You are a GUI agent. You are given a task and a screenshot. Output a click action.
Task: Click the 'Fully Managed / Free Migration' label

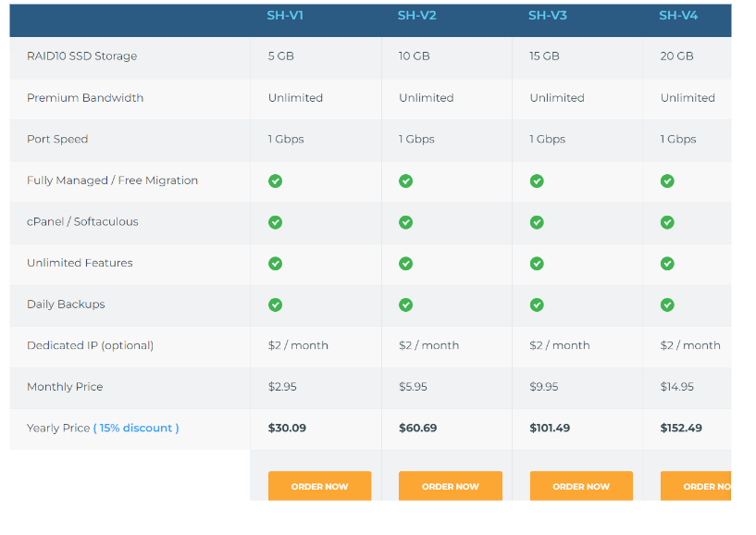point(112,180)
